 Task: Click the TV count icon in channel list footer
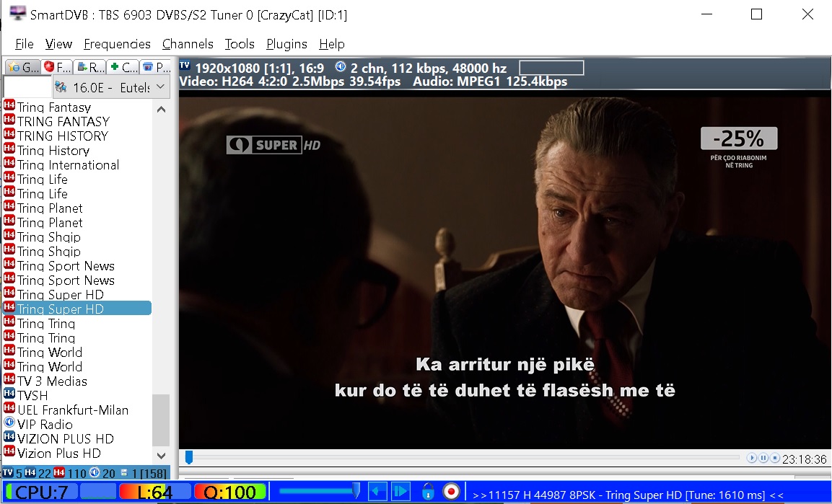(7, 473)
